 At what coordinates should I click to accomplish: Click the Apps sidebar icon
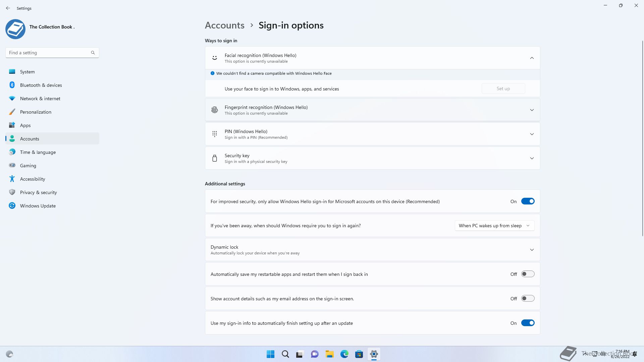(12, 125)
